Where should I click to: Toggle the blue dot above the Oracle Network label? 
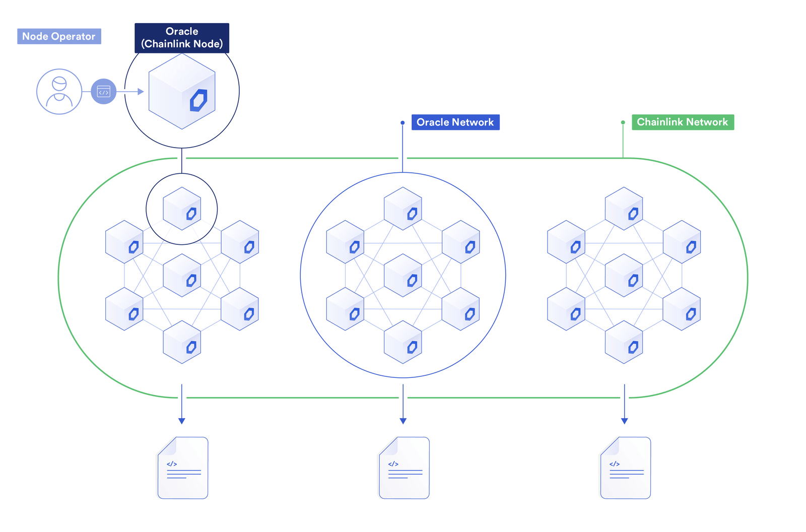[x=402, y=122]
